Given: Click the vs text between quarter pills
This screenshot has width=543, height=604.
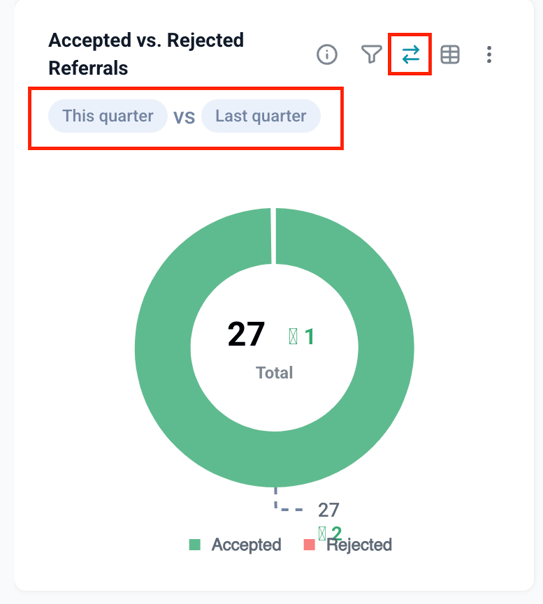Looking at the screenshot, I should point(184,117).
